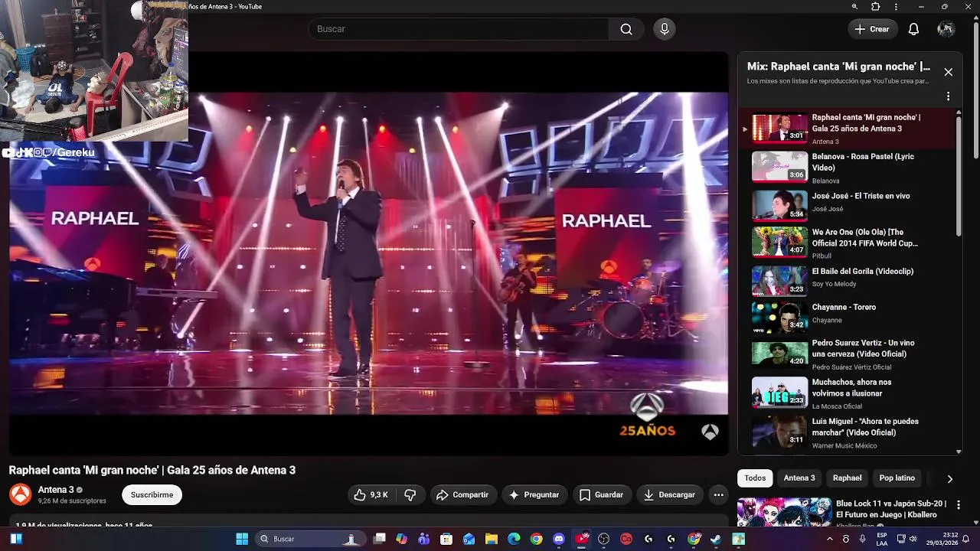Viewport: 980px width, 551px height.
Task: Click the Crear button
Action: 872,29
